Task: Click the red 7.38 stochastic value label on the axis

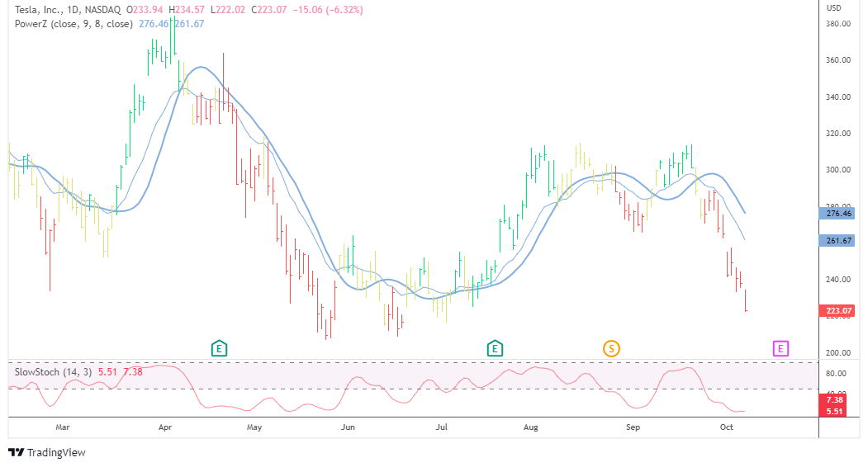Action: pos(834,400)
